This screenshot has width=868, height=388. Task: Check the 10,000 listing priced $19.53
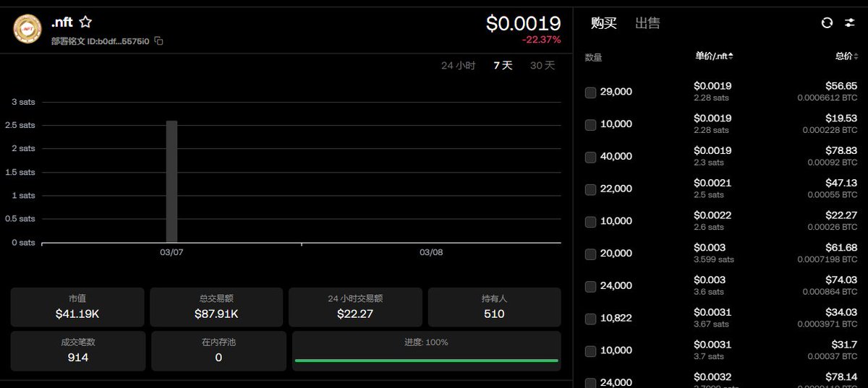tap(590, 125)
